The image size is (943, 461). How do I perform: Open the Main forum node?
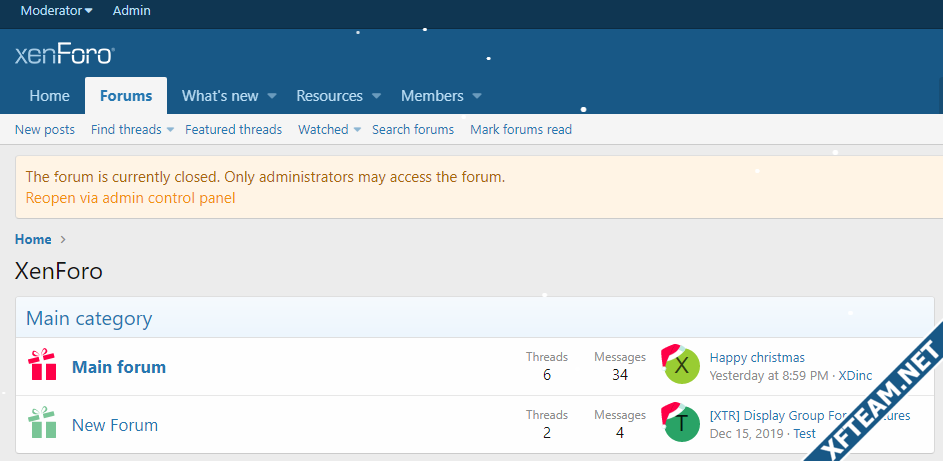(x=119, y=367)
